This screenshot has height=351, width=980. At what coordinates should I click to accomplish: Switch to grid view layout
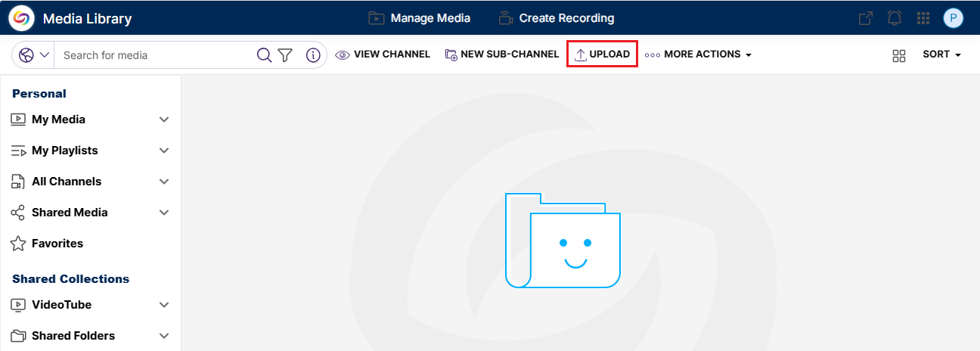coord(899,55)
